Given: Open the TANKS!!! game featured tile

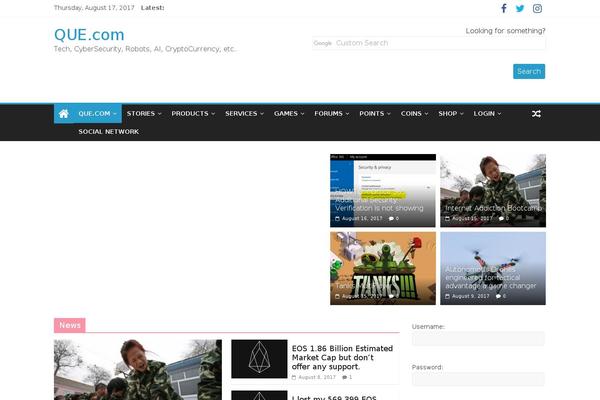Looking at the screenshot, I should [383, 268].
